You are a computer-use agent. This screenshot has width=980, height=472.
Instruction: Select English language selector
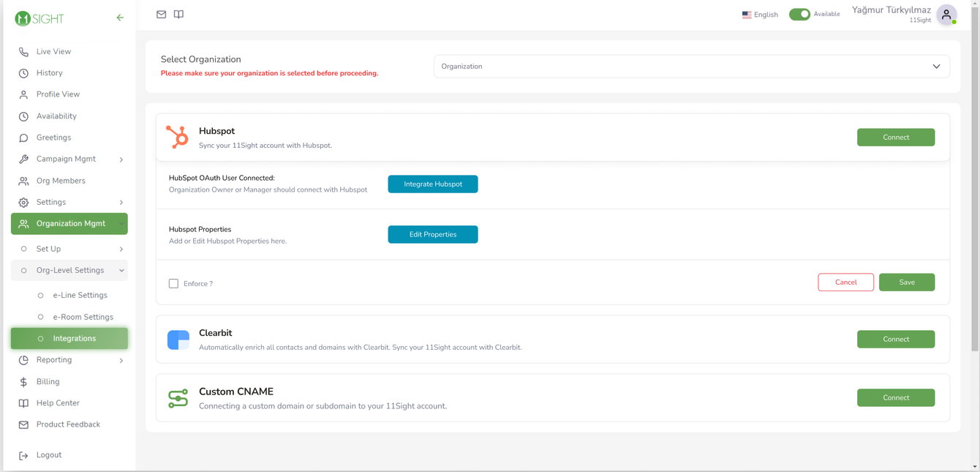760,15
